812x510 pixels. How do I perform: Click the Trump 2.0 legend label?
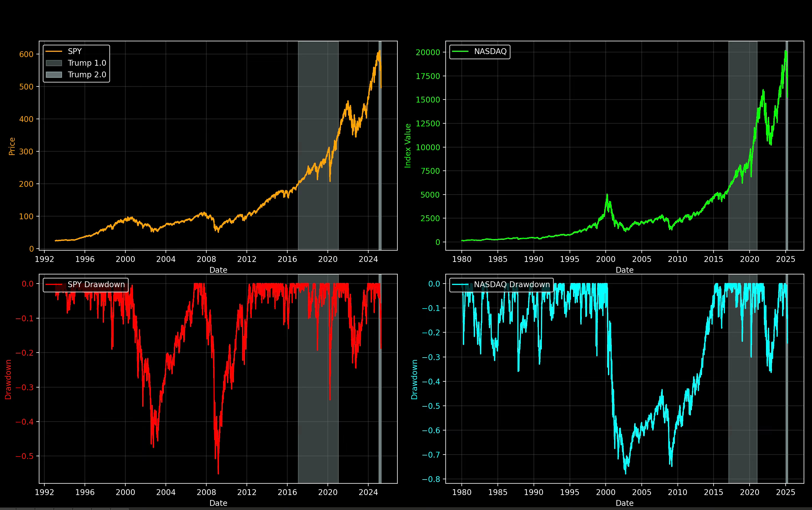[x=87, y=75]
